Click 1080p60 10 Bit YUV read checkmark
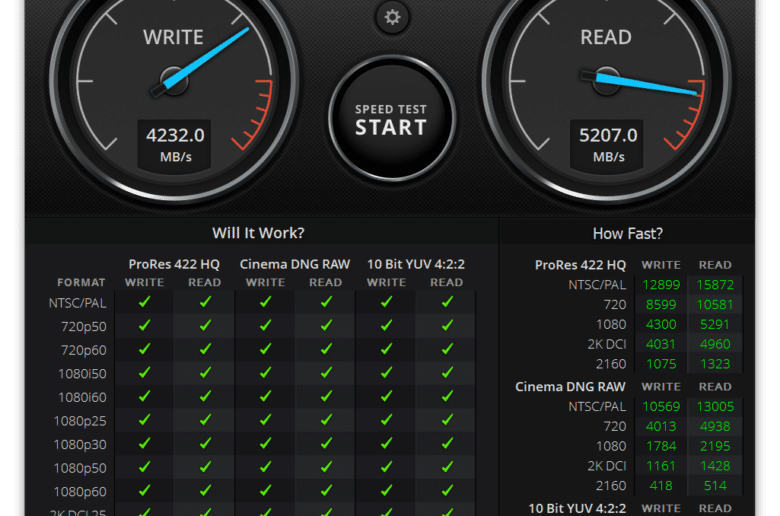 pyautogui.click(x=447, y=491)
